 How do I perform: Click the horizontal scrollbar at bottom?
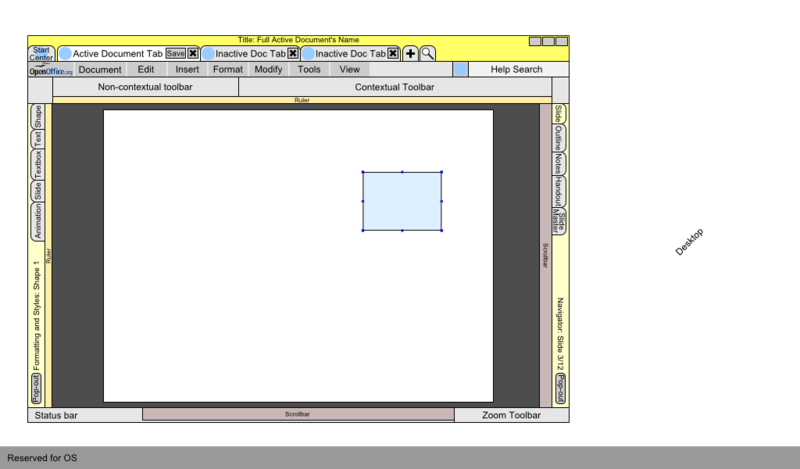[298, 414]
